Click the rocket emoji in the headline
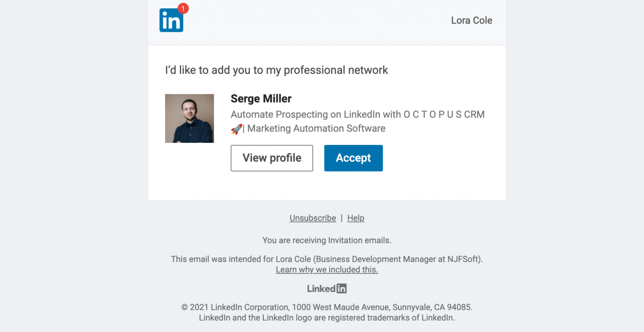 [x=236, y=129]
